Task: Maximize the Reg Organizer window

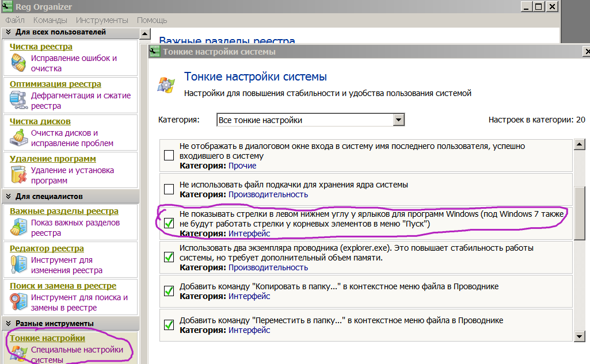Action: pyautogui.click(x=539, y=6)
